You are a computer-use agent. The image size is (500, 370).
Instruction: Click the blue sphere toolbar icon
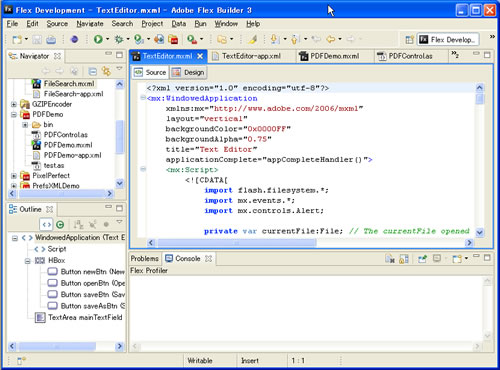point(74,39)
